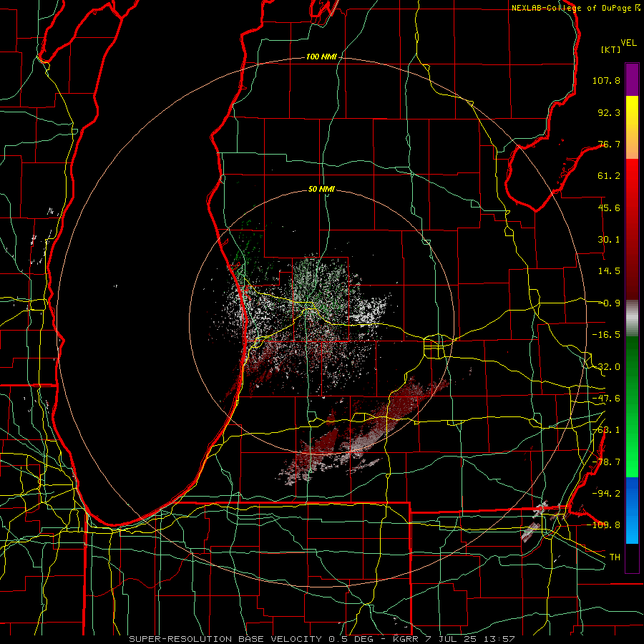Click the 100 NMI range ring label

coord(321,57)
